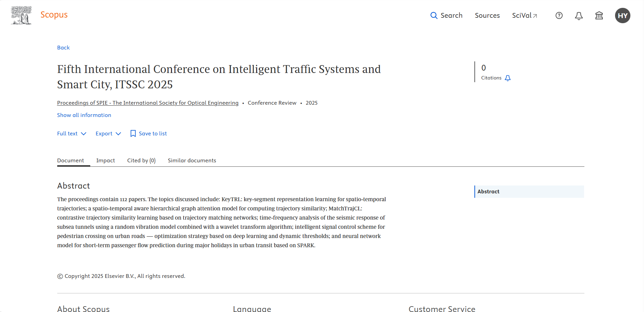Viewport: 644px width, 312px height.
Task: Expand the Full text dropdown
Action: point(72,134)
